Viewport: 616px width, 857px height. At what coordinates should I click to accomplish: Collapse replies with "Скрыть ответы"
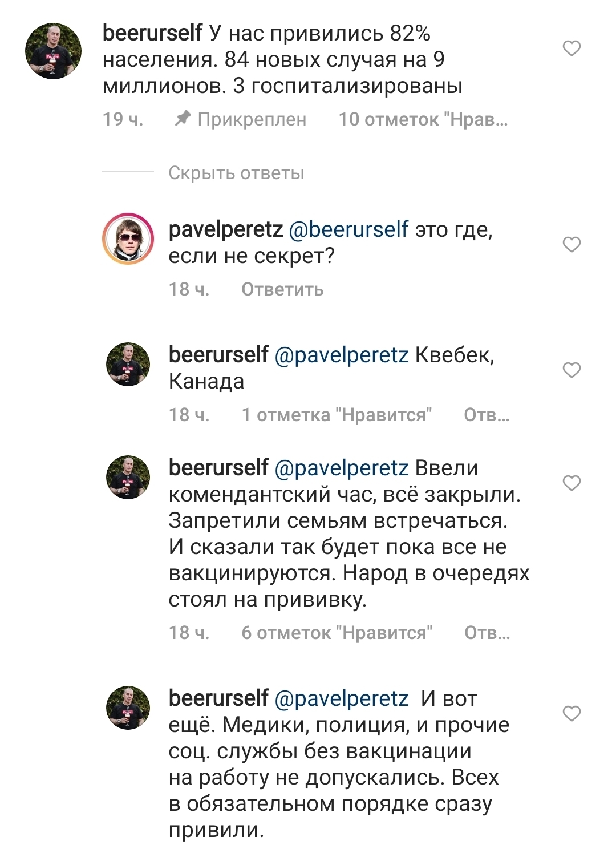(236, 173)
